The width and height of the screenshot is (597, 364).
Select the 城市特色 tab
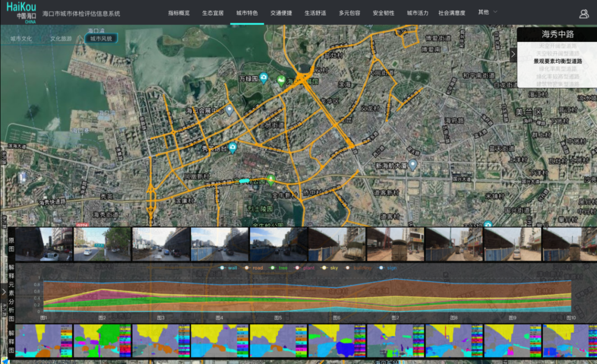pyautogui.click(x=247, y=13)
